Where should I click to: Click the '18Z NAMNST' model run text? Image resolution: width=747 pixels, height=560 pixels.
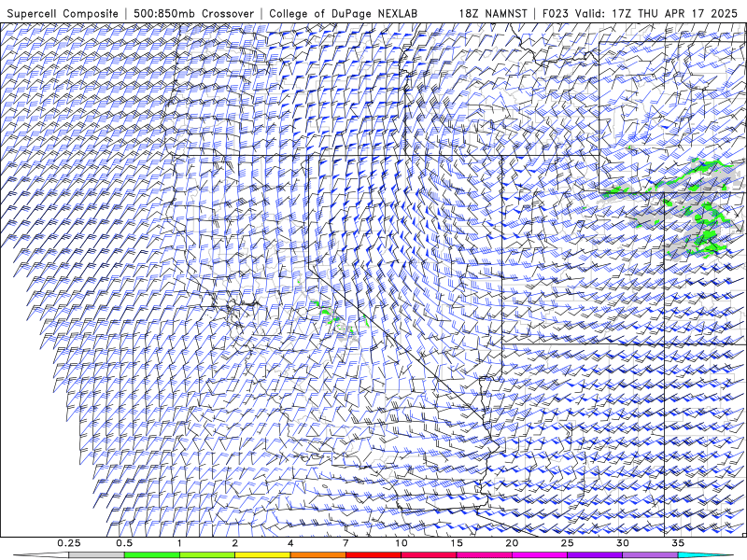493,13
